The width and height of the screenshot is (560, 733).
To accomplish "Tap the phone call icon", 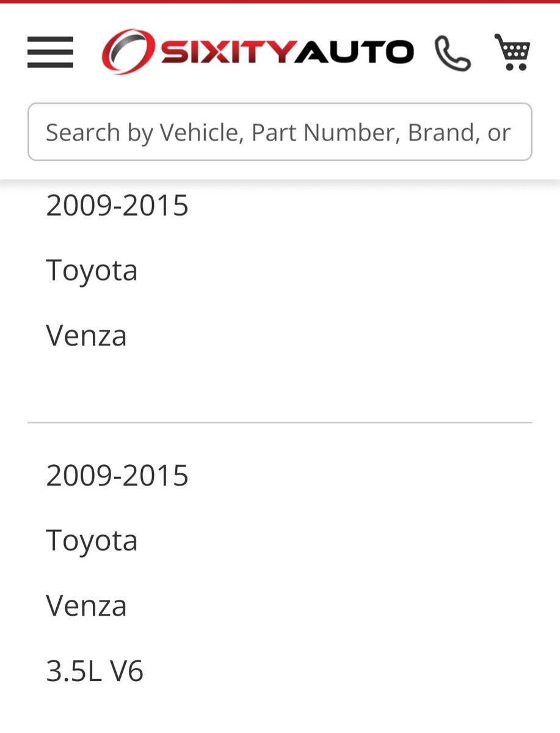I will [x=453, y=53].
